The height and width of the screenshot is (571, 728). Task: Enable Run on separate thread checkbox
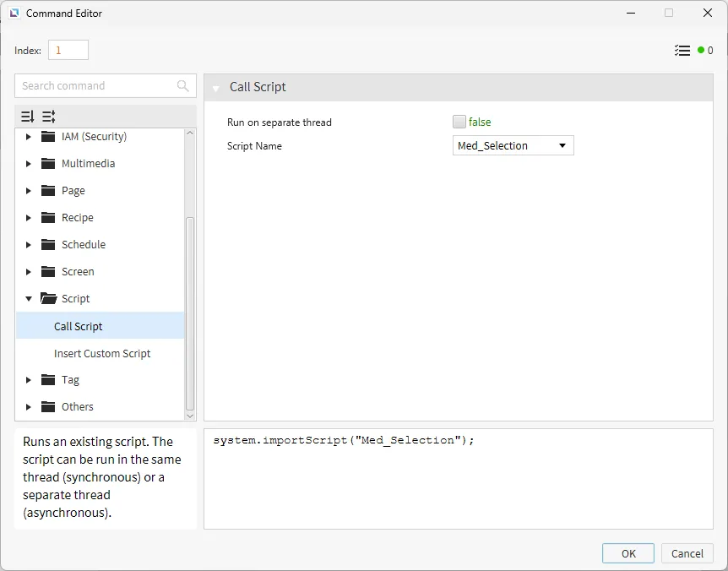point(459,122)
